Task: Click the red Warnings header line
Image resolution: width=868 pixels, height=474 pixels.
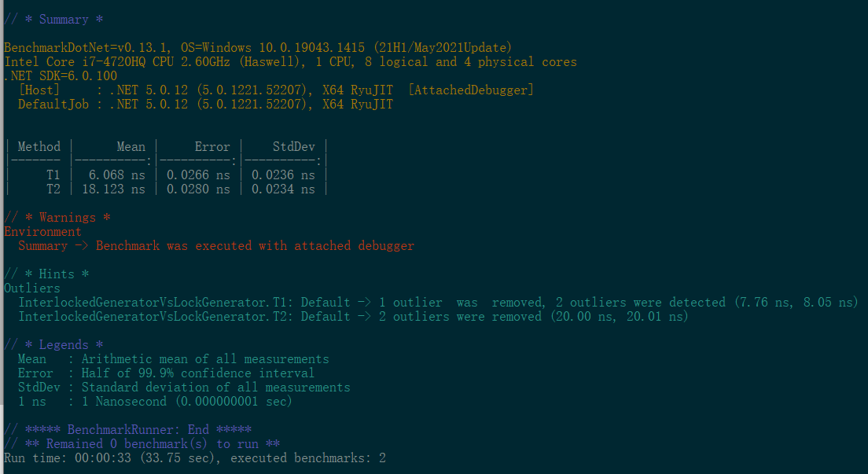Action: coord(57,218)
